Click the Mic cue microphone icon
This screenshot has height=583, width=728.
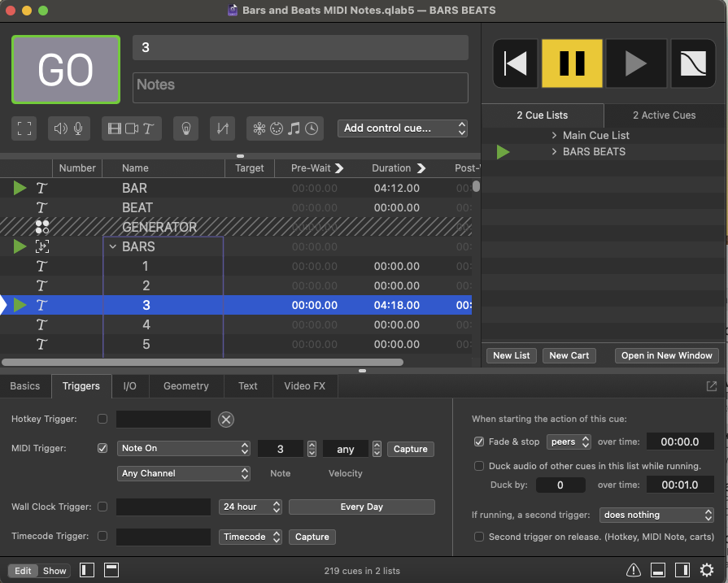coord(79,128)
